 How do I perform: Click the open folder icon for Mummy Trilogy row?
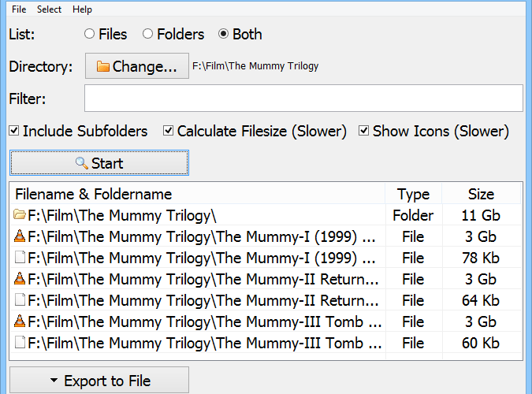[20, 214]
